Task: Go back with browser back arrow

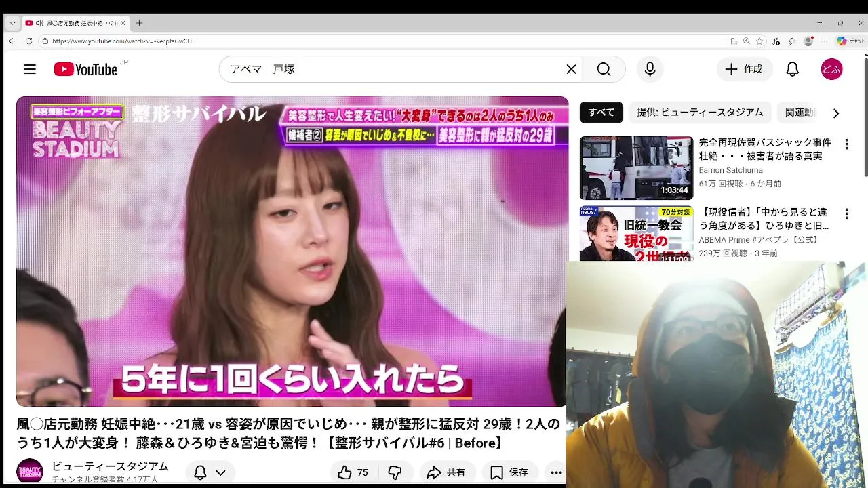Action: 12,41
